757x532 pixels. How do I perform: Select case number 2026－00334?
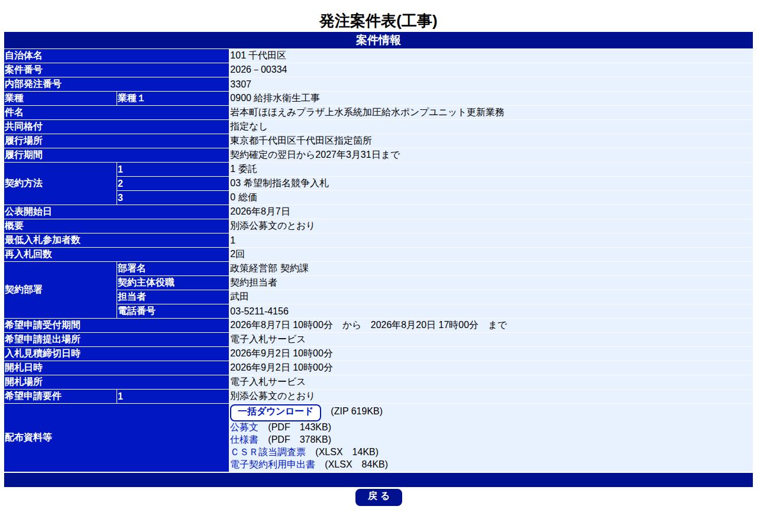click(x=258, y=70)
